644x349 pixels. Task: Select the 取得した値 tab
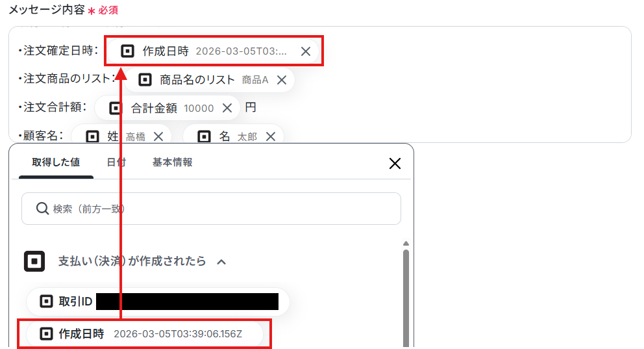click(x=56, y=162)
